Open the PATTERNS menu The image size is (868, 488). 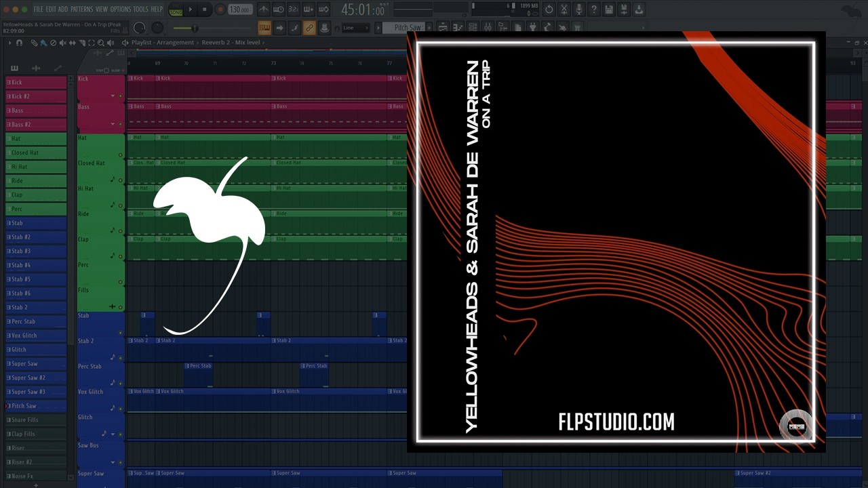81,9
